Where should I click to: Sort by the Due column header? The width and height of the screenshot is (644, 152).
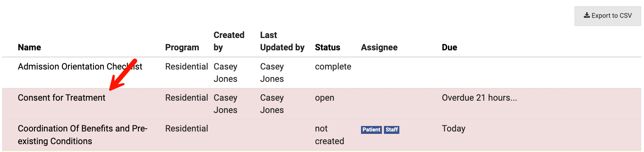click(x=449, y=47)
